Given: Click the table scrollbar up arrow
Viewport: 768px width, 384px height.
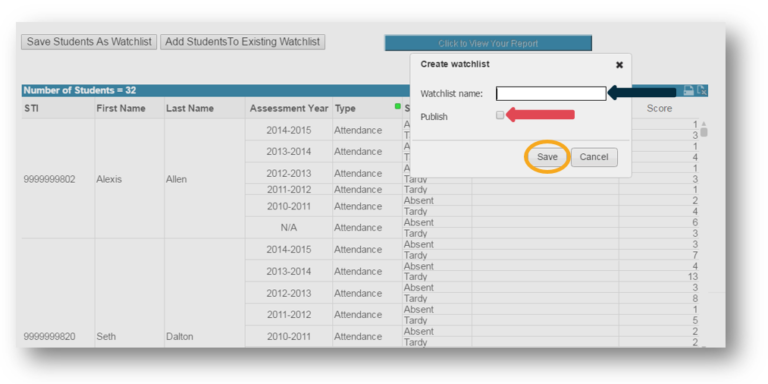Looking at the screenshot, I should [x=704, y=124].
